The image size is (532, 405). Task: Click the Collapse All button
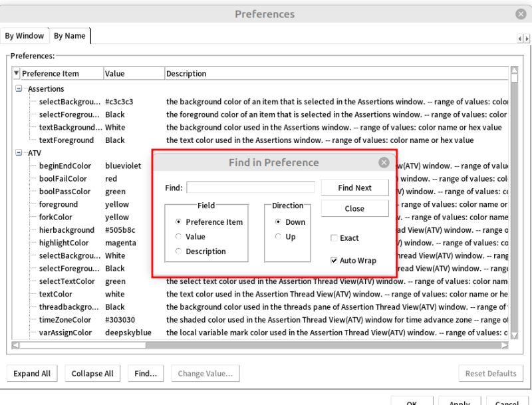[x=92, y=374]
